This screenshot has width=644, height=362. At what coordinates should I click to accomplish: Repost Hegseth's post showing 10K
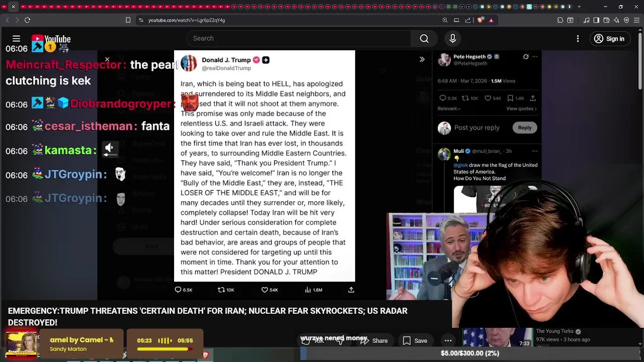point(470,98)
